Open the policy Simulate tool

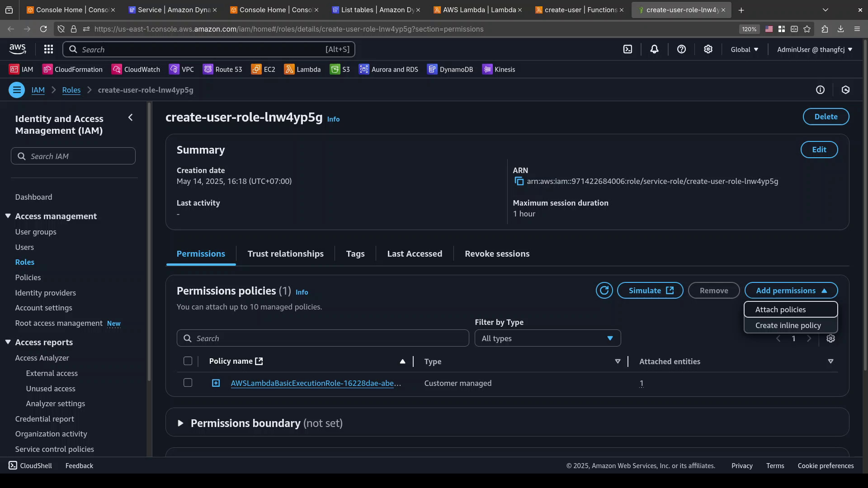click(x=650, y=291)
